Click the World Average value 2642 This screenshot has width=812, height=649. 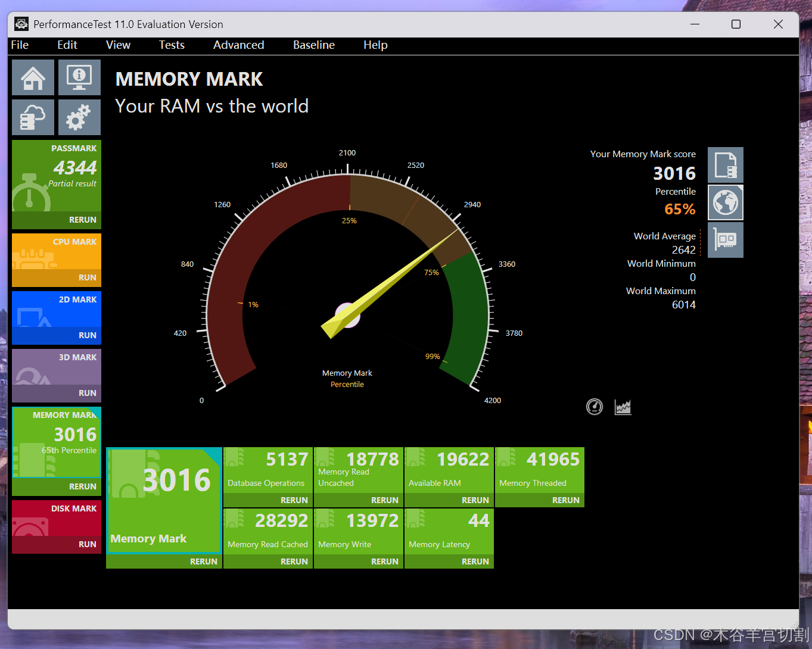tap(683, 250)
